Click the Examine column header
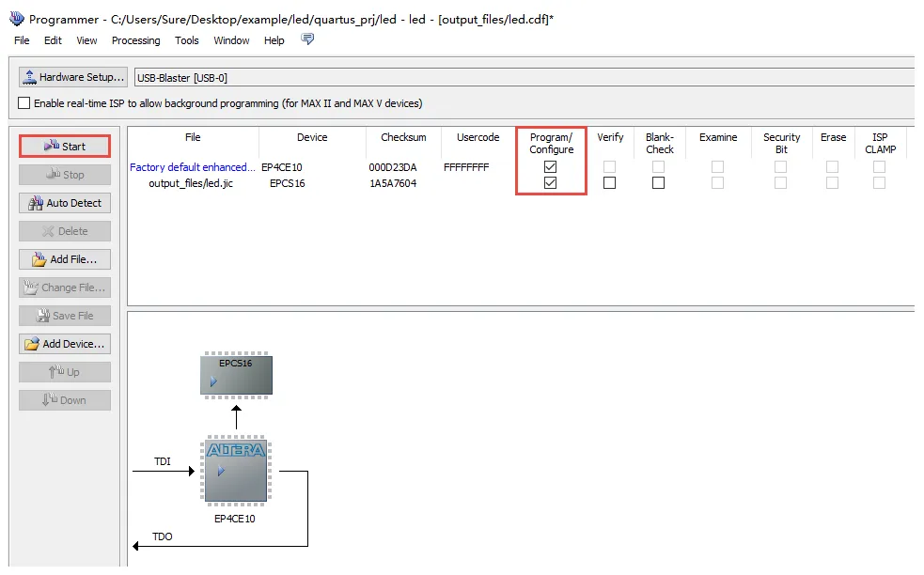 pos(718,137)
